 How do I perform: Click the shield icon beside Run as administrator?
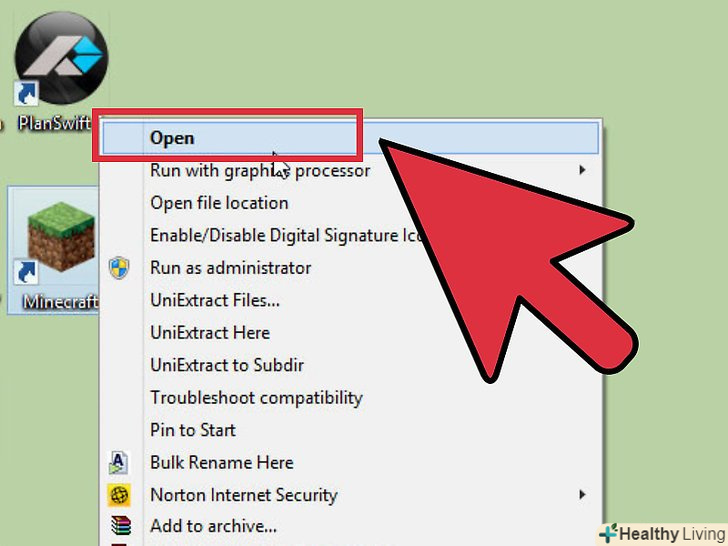click(x=119, y=268)
